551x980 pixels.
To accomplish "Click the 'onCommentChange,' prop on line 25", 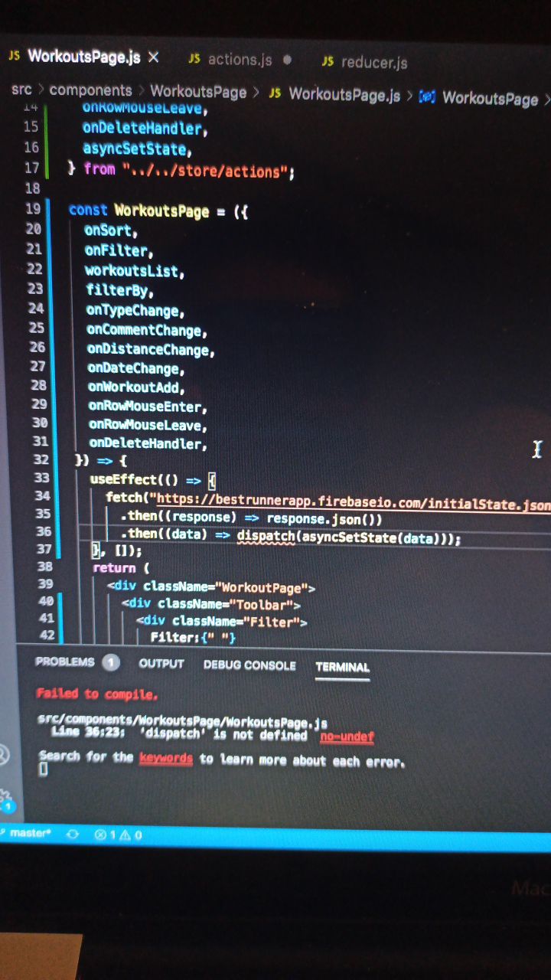I will [x=148, y=330].
